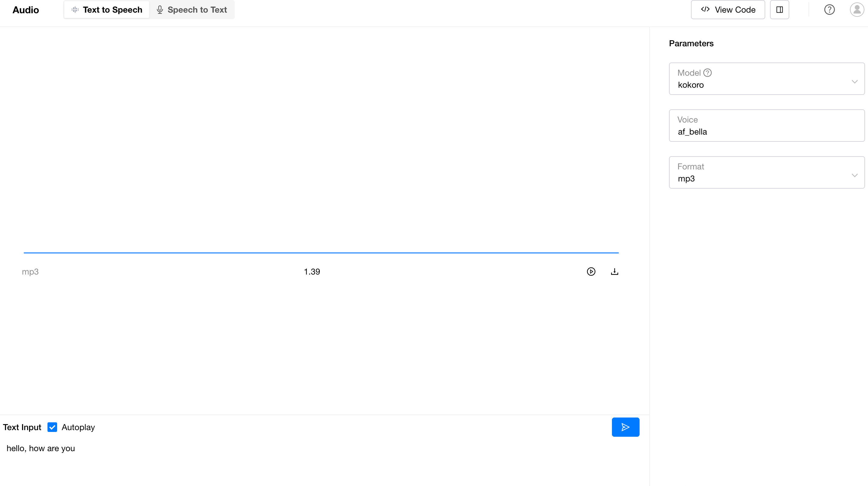868x486 pixels.
Task: Click the waveform icon in Text to Speech
Action: (x=75, y=10)
